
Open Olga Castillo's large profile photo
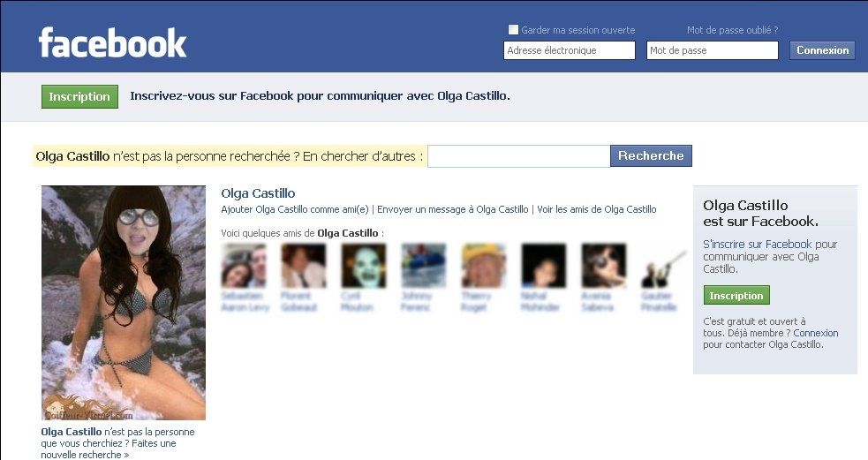(124, 303)
